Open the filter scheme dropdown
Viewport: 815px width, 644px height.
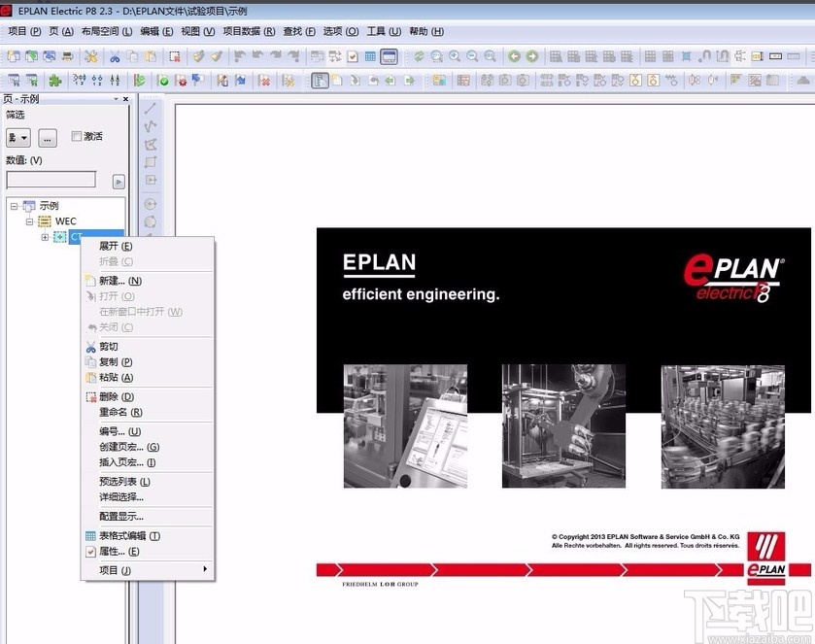(x=18, y=138)
